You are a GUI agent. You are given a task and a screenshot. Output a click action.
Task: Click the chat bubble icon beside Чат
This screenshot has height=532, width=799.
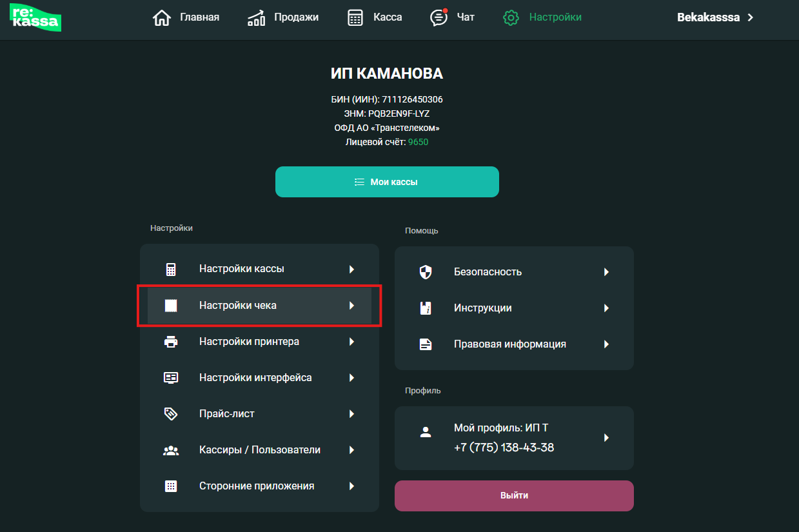click(x=439, y=17)
